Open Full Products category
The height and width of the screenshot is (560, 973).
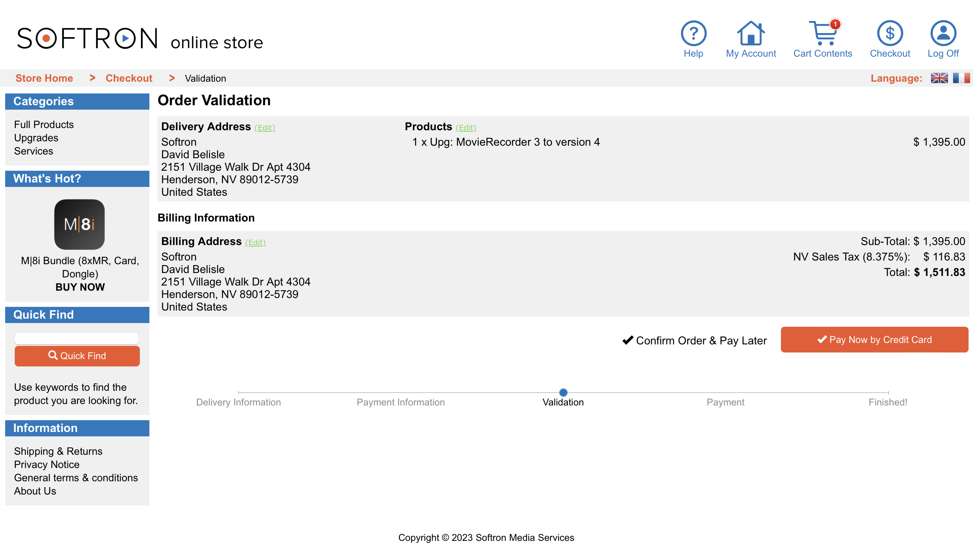44,125
